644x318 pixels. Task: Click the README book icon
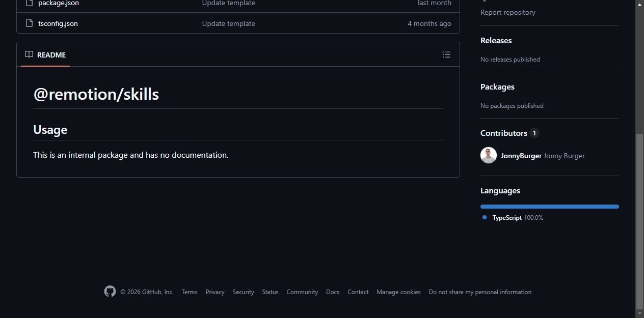(29, 54)
